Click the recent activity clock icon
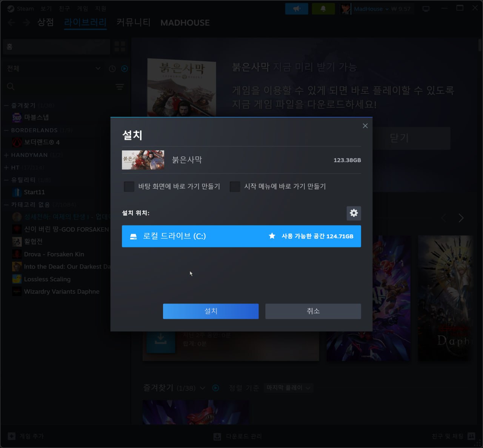483x448 pixels. coord(112,69)
